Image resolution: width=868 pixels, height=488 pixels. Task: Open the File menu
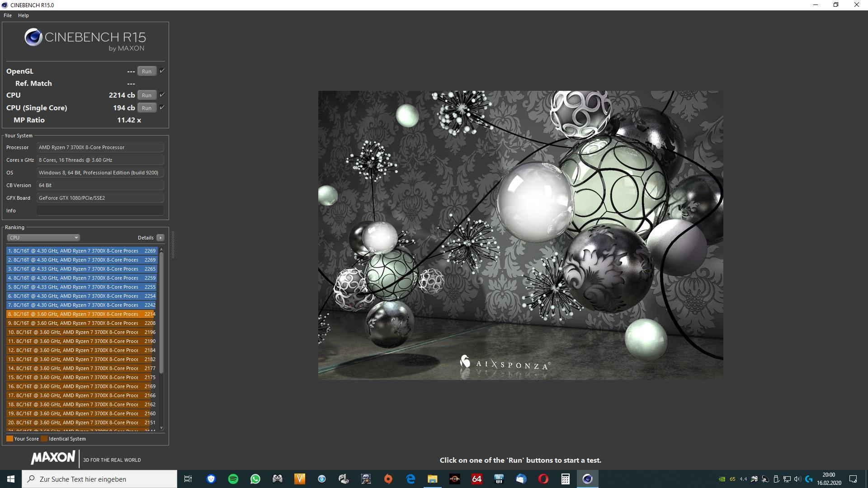click(8, 15)
